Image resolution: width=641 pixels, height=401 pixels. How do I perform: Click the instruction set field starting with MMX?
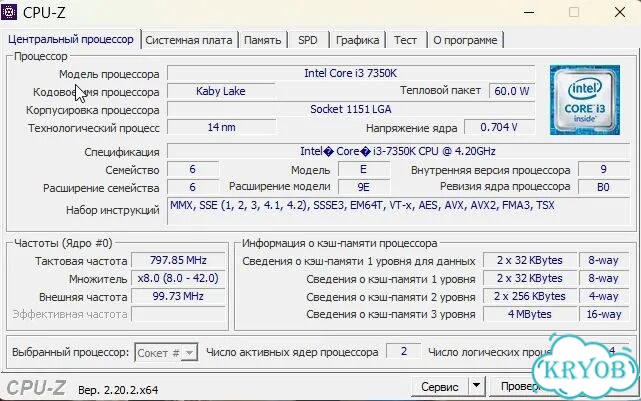398,211
